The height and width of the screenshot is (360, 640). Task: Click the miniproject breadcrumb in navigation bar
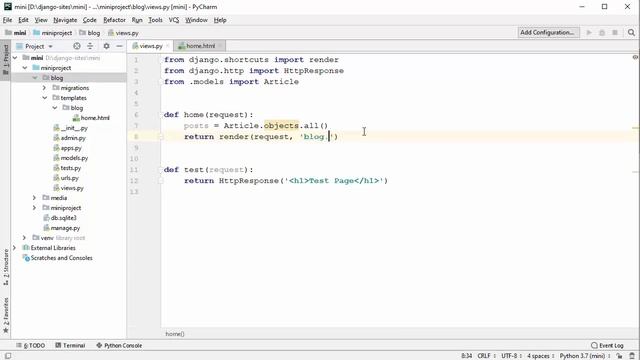point(52,33)
